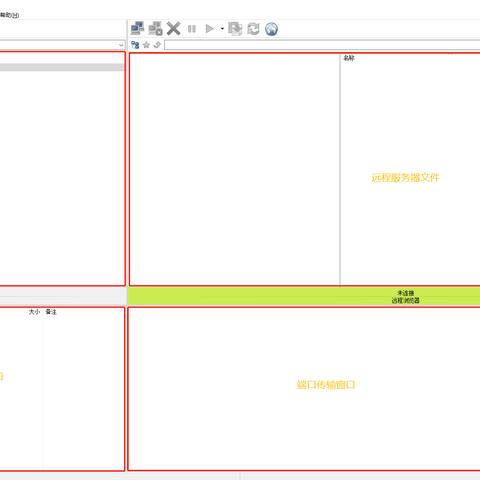
Task: Open dropdown arrow next to play icon
Action: pyautogui.click(x=222, y=29)
